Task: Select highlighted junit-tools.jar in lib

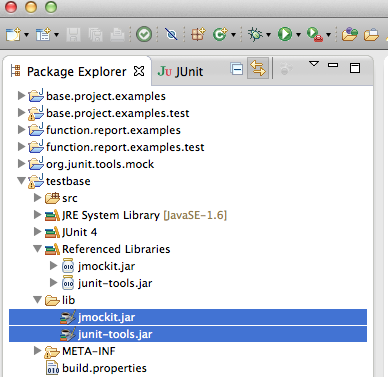Action: point(188,334)
